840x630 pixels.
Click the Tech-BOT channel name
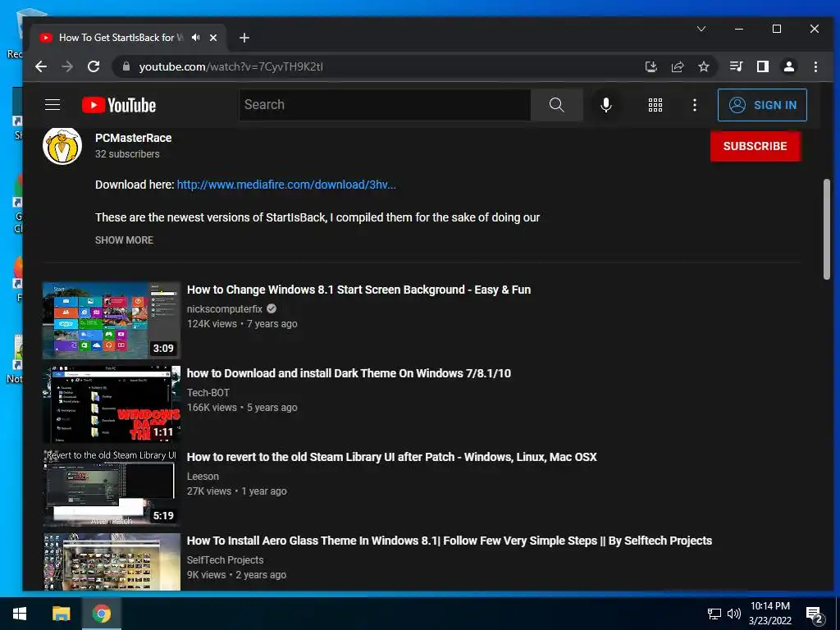[x=208, y=393]
